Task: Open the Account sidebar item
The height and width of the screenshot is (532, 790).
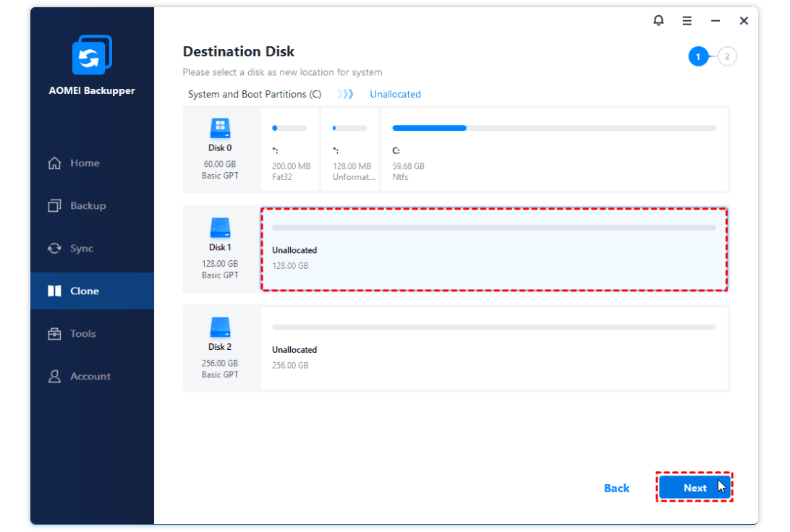Action: (x=90, y=377)
